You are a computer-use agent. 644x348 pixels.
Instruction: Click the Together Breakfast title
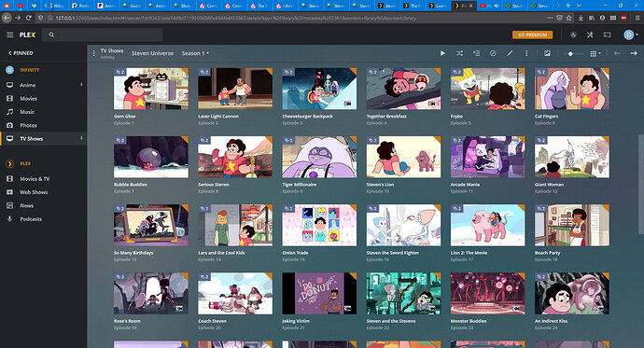click(386, 116)
